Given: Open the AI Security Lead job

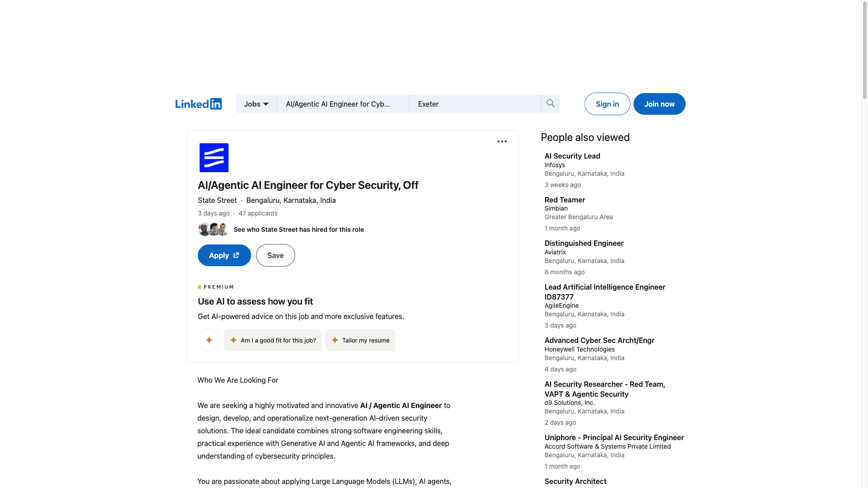Looking at the screenshot, I should (572, 156).
